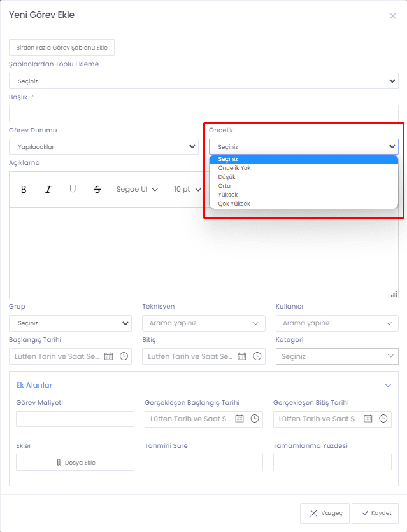The height and width of the screenshot is (532, 407).
Task: Choose Öncelik Yok from the priority list
Action: point(303,168)
